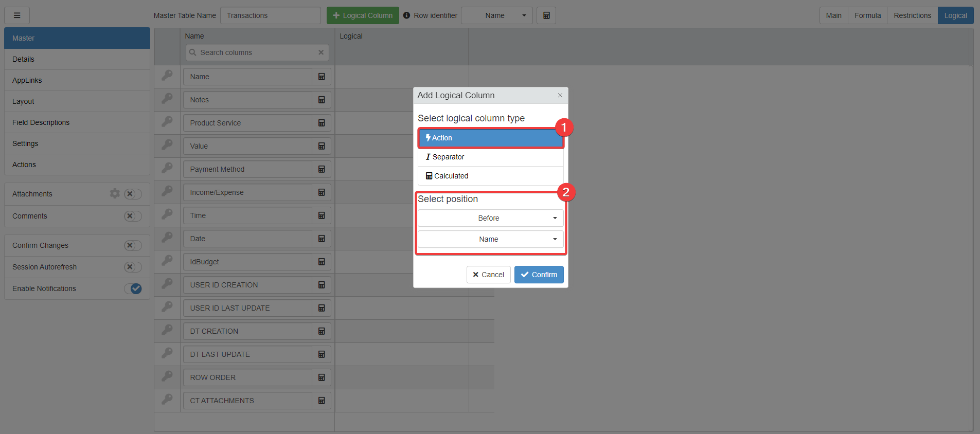980x434 pixels.
Task: Switch to the Restrictions tab
Action: [912, 15]
